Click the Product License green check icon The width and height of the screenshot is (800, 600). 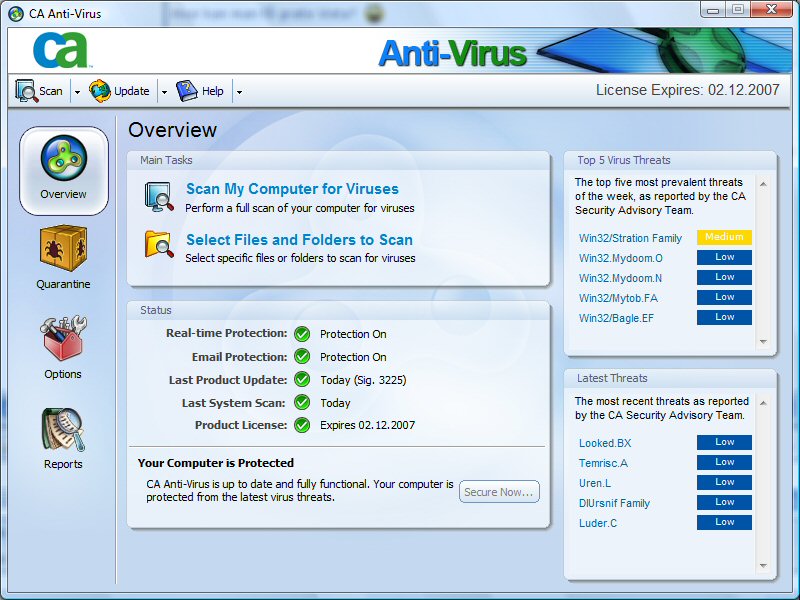302,425
